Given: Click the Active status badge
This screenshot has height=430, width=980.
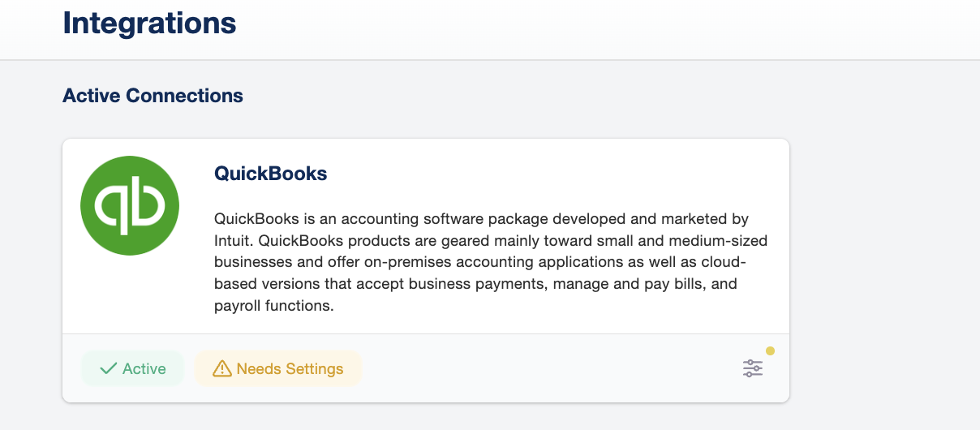Looking at the screenshot, I should [132, 369].
